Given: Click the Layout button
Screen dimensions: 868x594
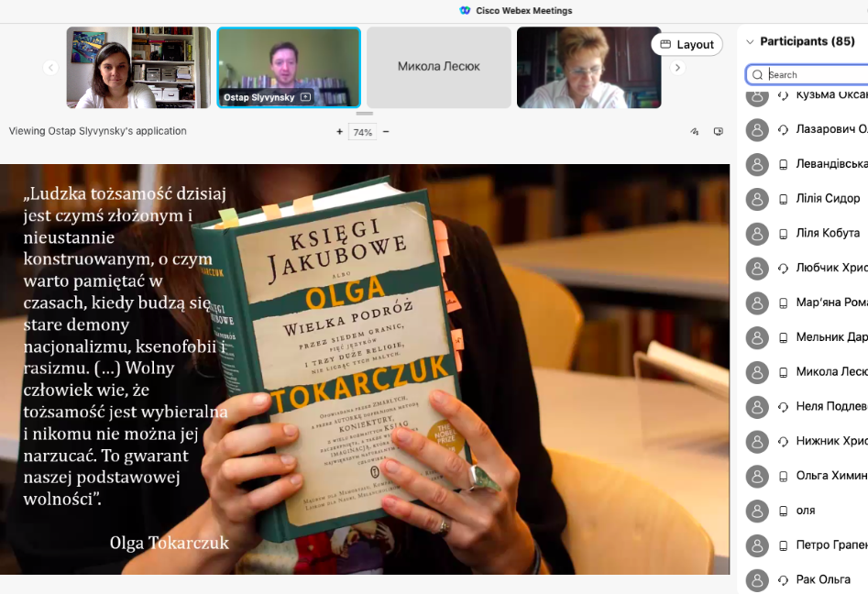Looking at the screenshot, I should pos(687,44).
